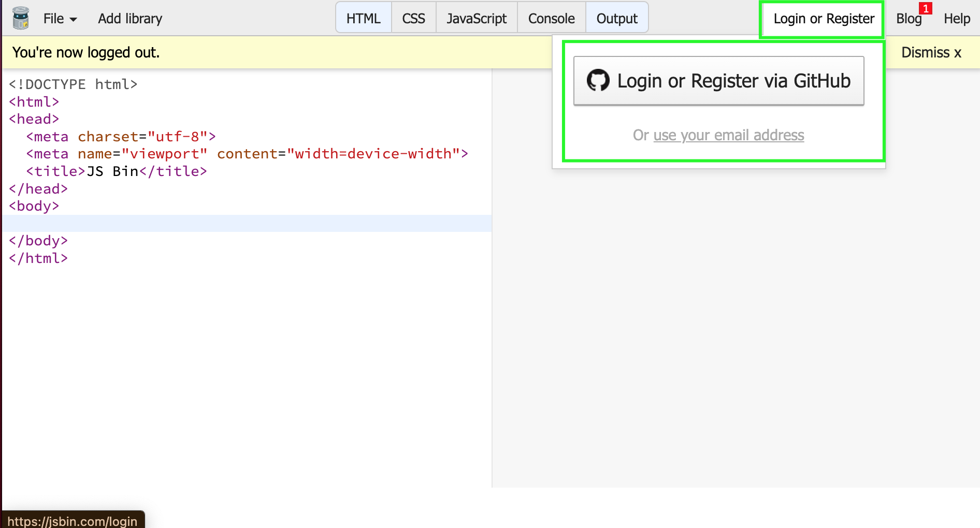Screen dimensions: 980x528
Task: Toggle the Console panel tab
Action: [x=551, y=19]
